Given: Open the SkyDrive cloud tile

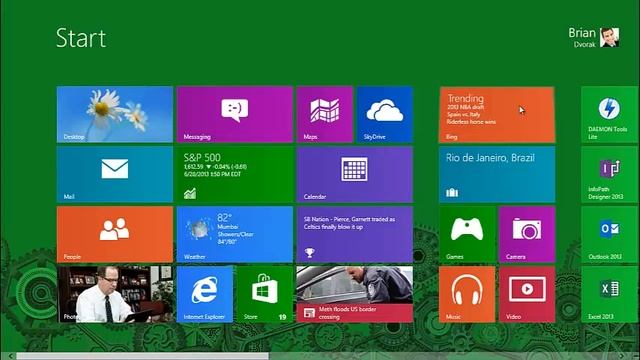Looking at the screenshot, I should pos(384,114).
